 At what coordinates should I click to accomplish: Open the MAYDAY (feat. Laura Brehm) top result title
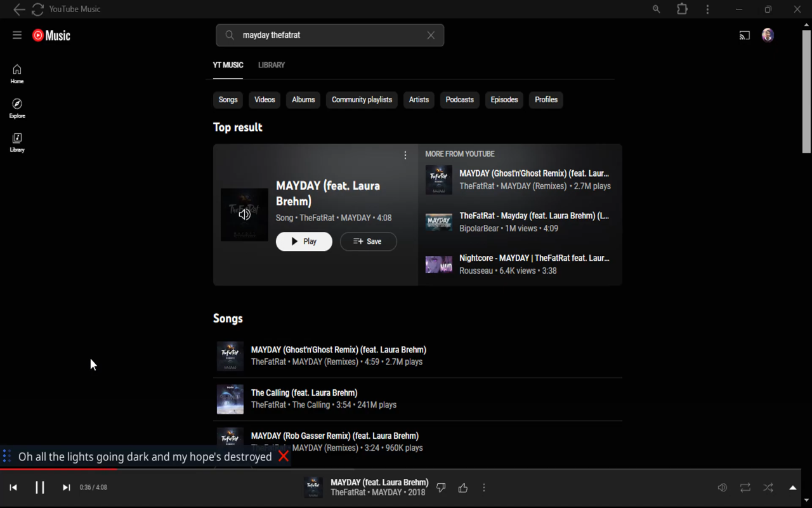(328, 194)
